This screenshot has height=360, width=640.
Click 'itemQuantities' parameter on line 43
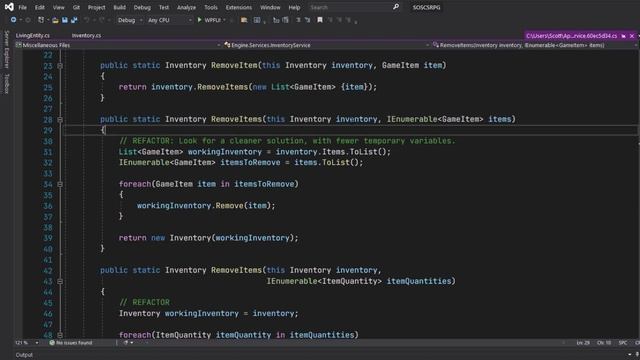pyautogui.click(x=419, y=281)
